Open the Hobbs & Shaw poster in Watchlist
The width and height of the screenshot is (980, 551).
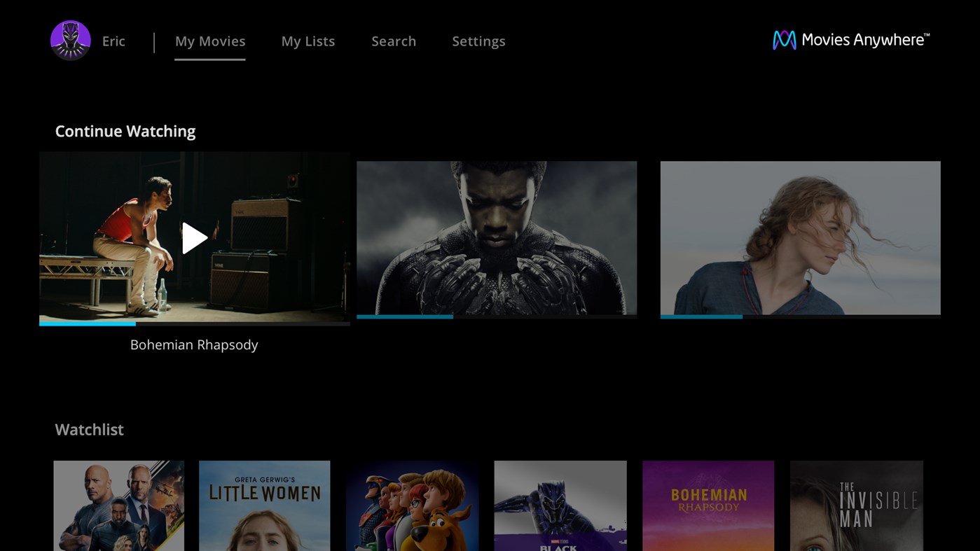point(119,505)
